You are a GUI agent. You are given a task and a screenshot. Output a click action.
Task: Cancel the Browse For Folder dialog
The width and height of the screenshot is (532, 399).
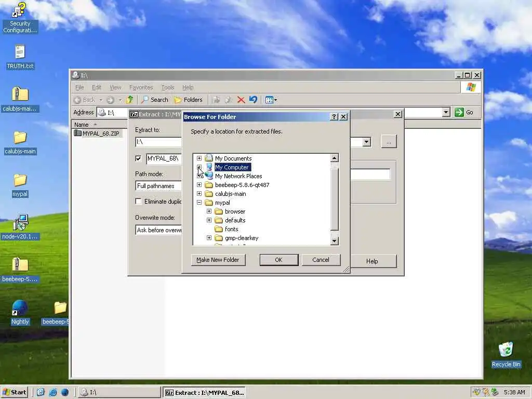pyautogui.click(x=321, y=260)
